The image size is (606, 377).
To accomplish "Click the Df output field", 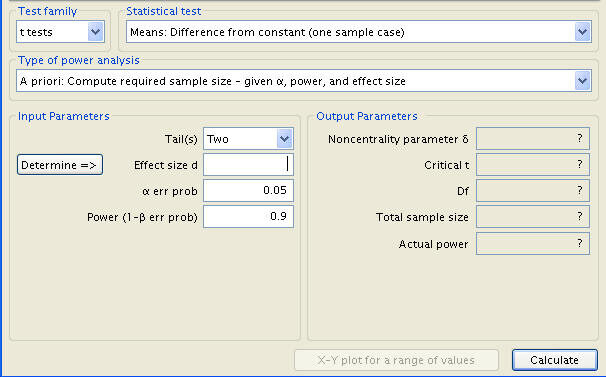I will point(533,191).
